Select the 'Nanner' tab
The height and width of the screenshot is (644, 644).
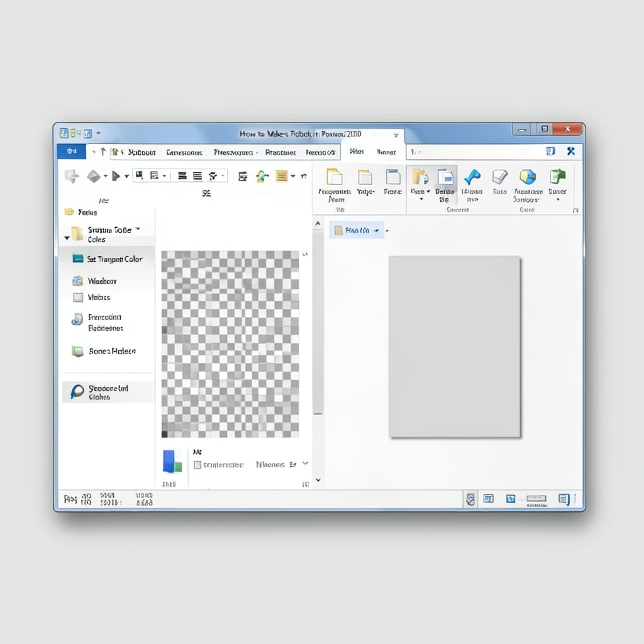tap(387, 152)
